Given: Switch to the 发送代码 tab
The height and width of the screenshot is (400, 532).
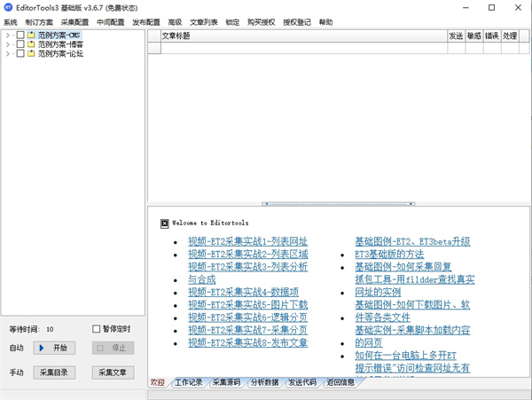Looking at the screenshot, I should [302, 382].
